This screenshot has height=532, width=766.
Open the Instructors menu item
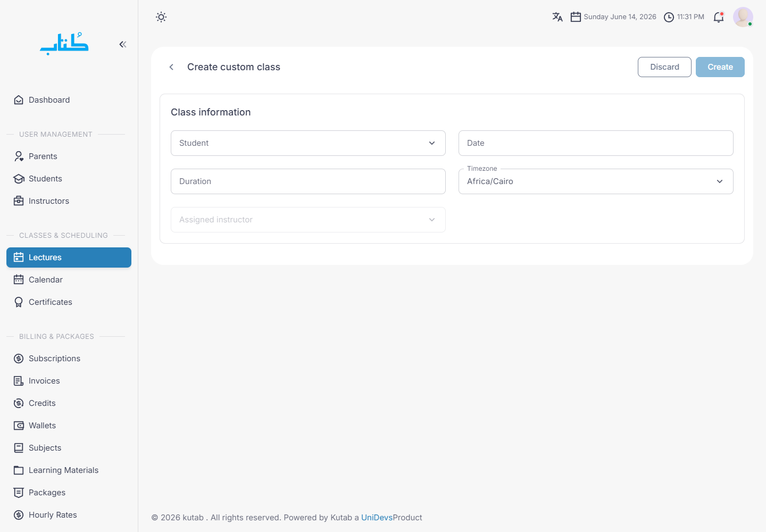[x=69, y=201]
